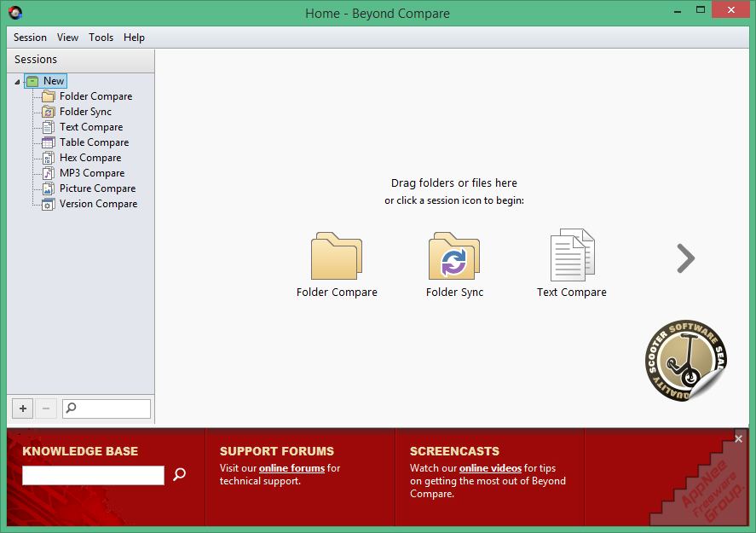Select Version Compare in the Sessions tree
Screen dimensions: 756x533
98,204
